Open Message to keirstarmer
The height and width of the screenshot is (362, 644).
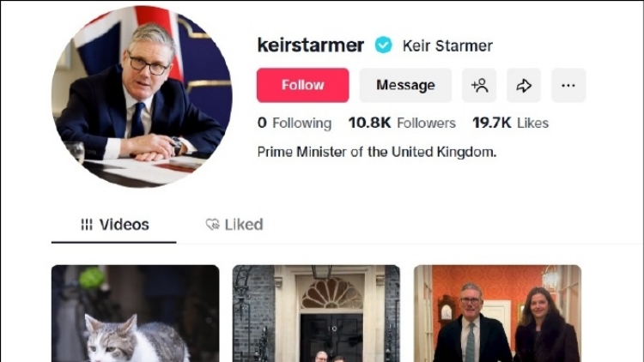pyautogui.click(x=405, y=85)
